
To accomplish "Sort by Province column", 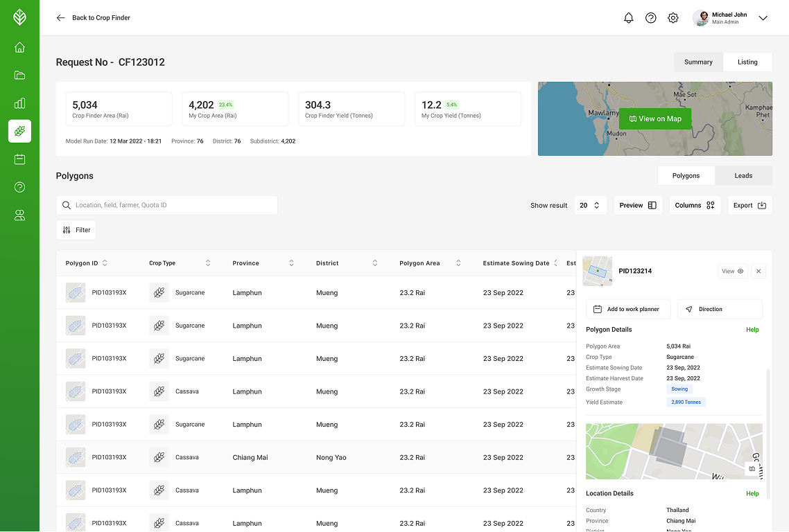I will (291, 263).
